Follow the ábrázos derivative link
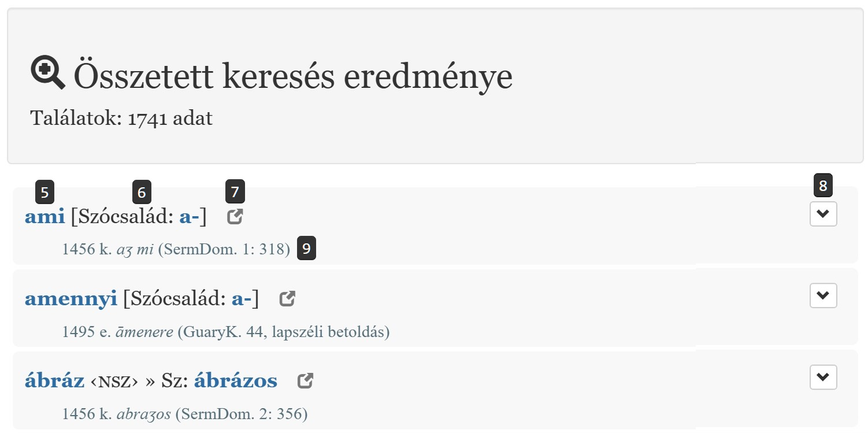This screenshot has height=433, width=868. 235,381
